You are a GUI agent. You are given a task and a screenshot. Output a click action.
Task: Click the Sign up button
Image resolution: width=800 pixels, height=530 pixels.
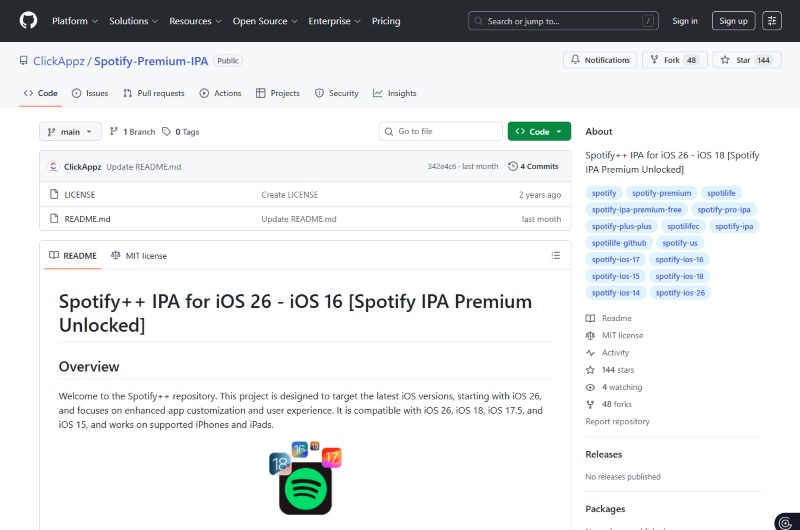(x=733, y=21)
